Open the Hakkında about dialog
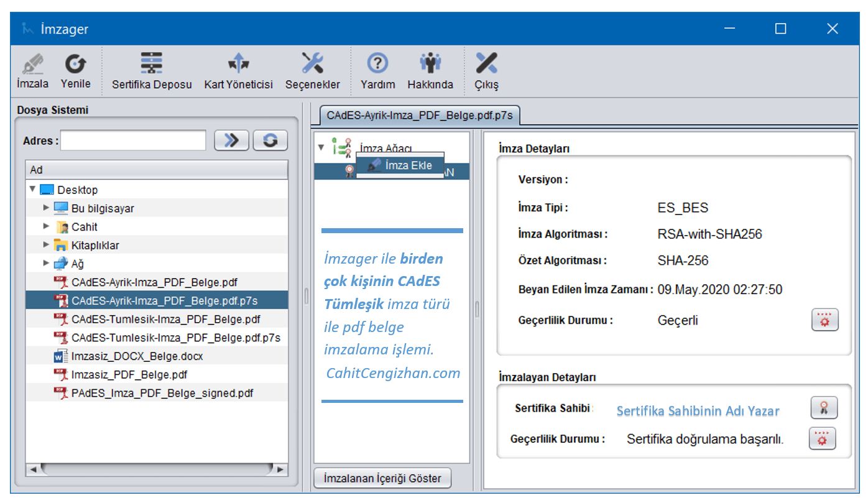This screenshot has width=868, height=503. coord(430,71)
